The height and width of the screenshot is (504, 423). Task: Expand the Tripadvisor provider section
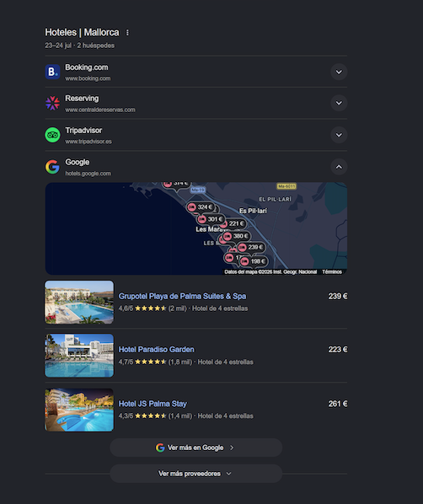(339, 135)
